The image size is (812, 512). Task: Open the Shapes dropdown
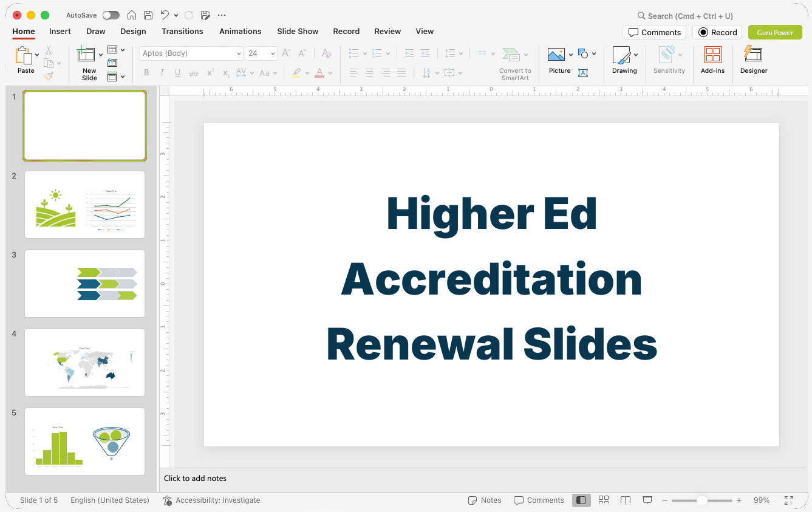pyautogui.click(x=587, y=53)
